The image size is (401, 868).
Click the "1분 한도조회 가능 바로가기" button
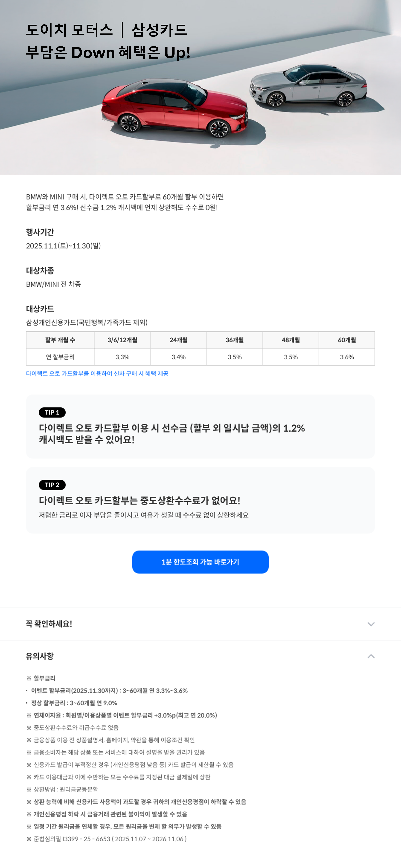tap(200, 562)
